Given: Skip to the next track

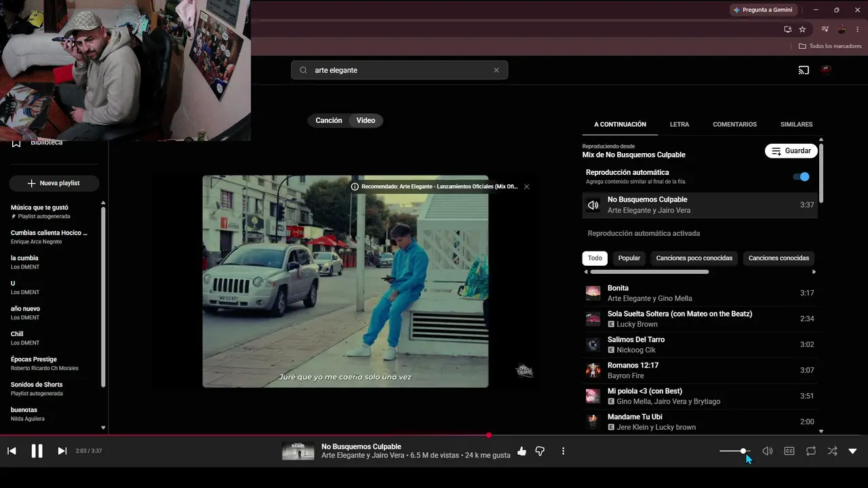Looking at the screenshot, I should pyautogui.click(x=62, y=451).
